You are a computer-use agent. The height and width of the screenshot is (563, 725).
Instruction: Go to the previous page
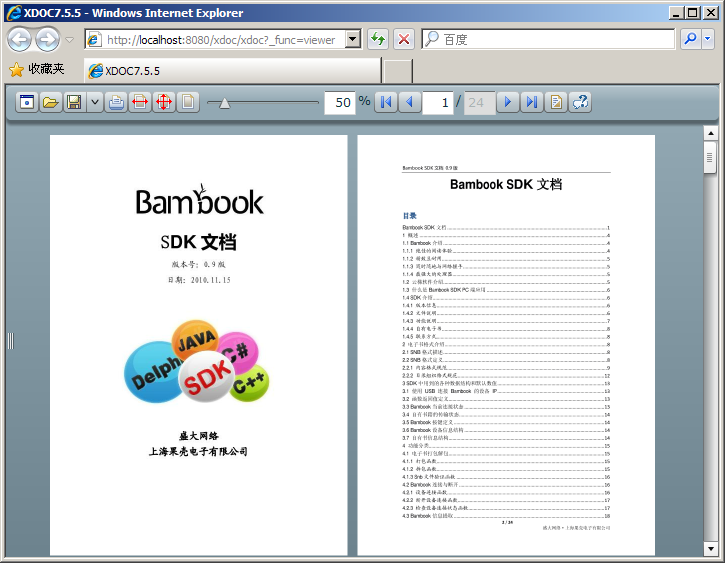click(410, 102)
